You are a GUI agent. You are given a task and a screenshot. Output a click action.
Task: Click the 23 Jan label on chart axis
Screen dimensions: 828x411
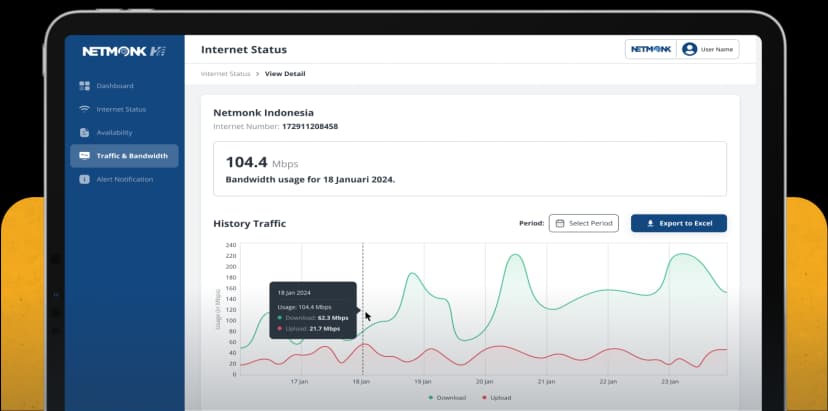tap(670, 381)
